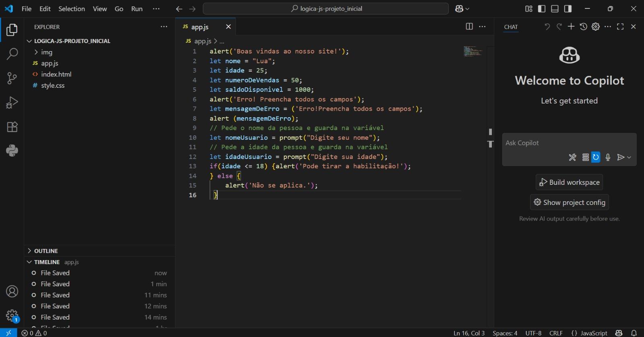Open chat settings gear icon
Viewport: 644px width, 337px height.
[x=596, y=27]
